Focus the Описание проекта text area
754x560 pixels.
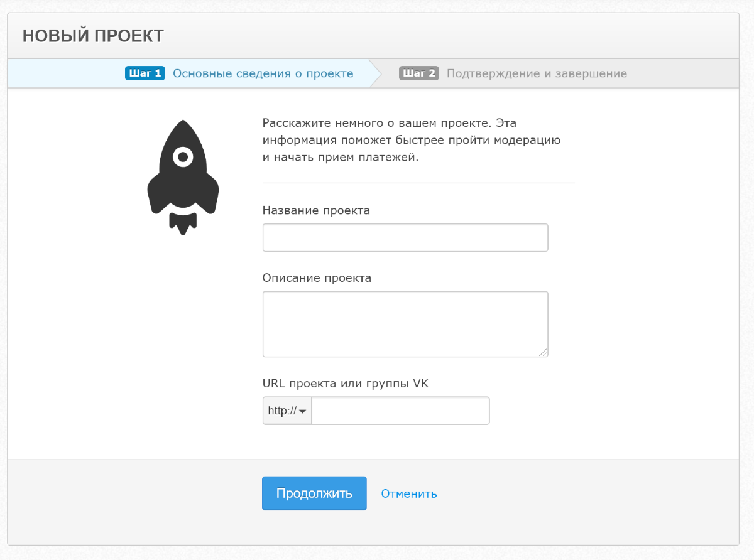point(405,324)
